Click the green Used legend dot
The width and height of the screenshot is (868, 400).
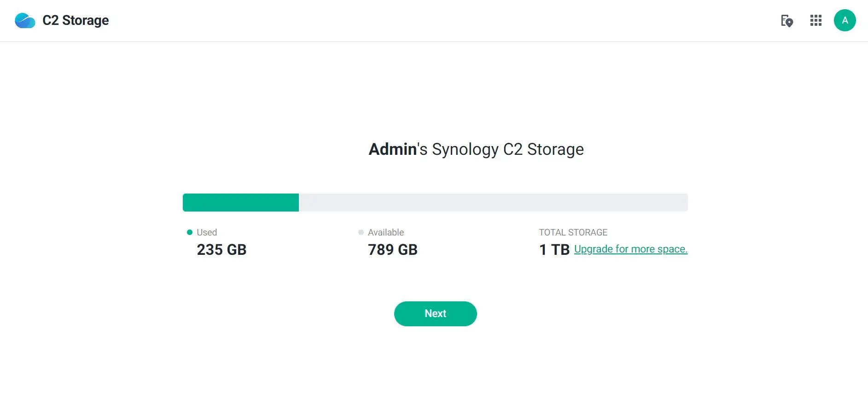pyautogui.click(x=189, y=232)
